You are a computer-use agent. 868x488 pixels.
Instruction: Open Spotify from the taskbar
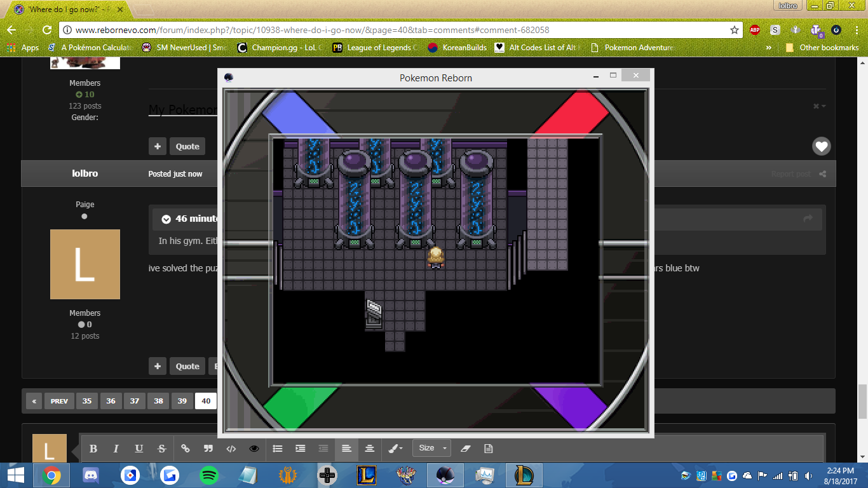pos(209,475)
